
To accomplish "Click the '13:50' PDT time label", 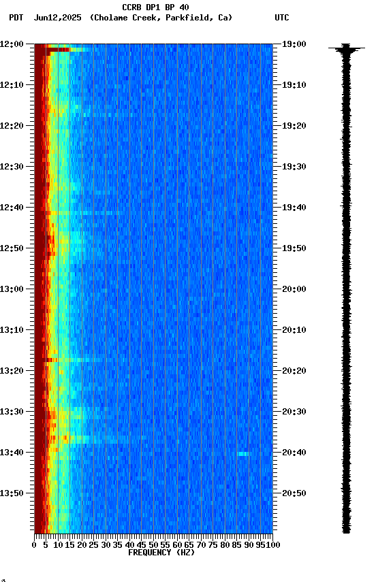I will coord(12,493).
